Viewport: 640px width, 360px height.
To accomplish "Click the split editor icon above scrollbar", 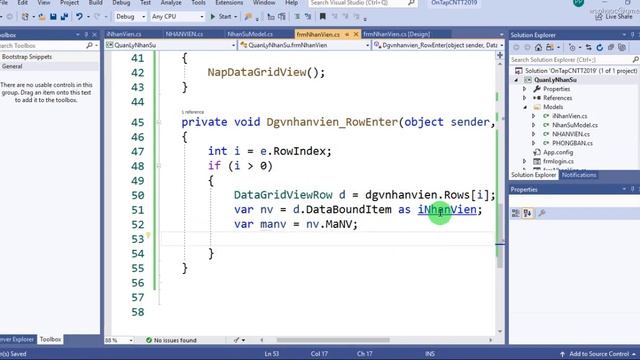I will (x=500, y=55).
